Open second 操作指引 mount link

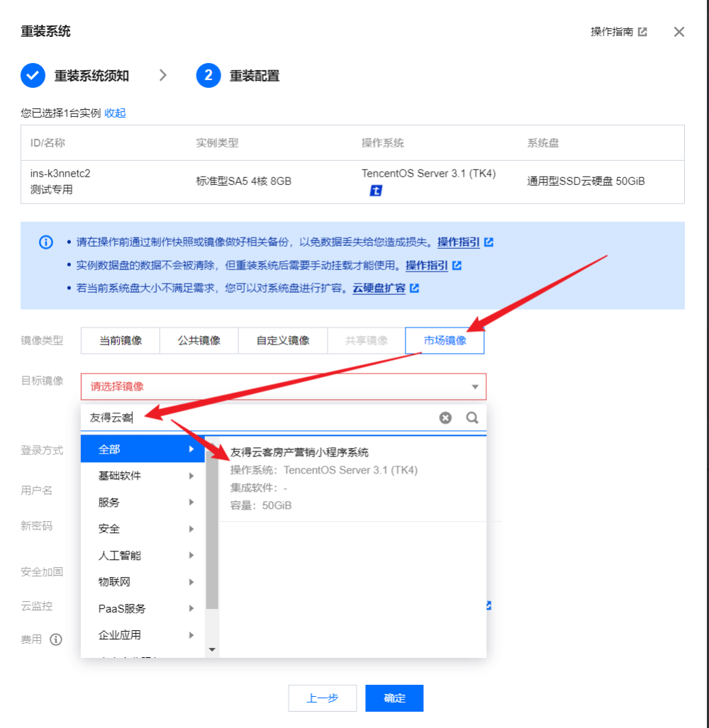[x=427, y=265]
